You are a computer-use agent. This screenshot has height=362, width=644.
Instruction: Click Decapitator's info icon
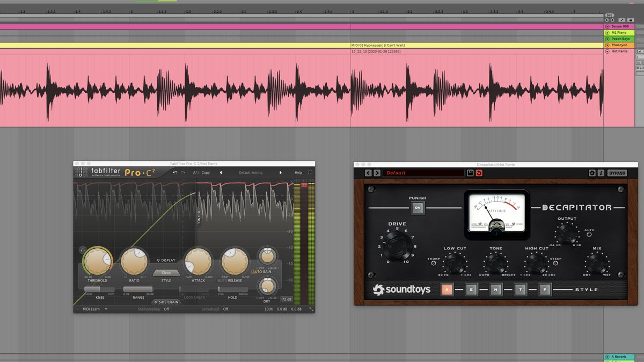coord(601,173)
